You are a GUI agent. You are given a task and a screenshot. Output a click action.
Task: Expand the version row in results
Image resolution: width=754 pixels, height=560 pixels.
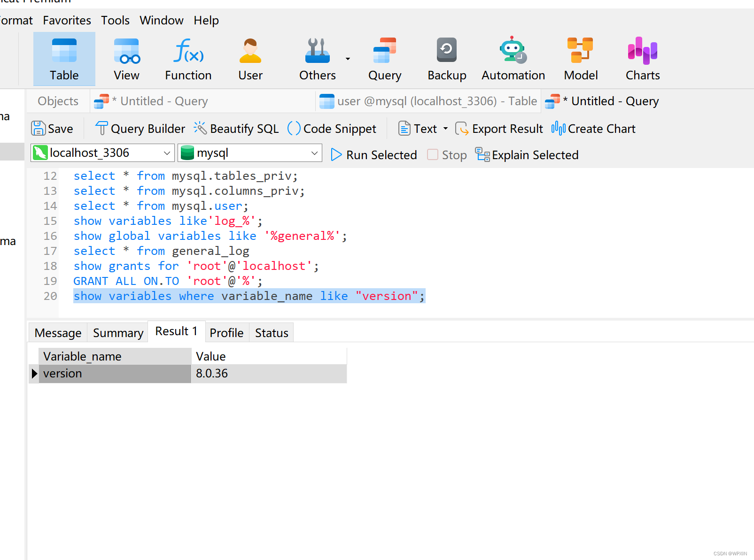(34, 373)
